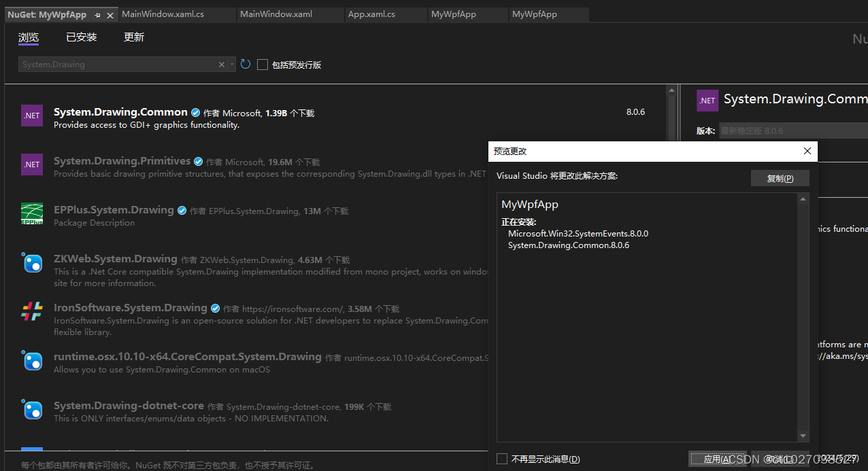Screen dimensions: 868x471
Task: Enable the 包括预发行版 checkbox
Action: click(x=263, y=64)
